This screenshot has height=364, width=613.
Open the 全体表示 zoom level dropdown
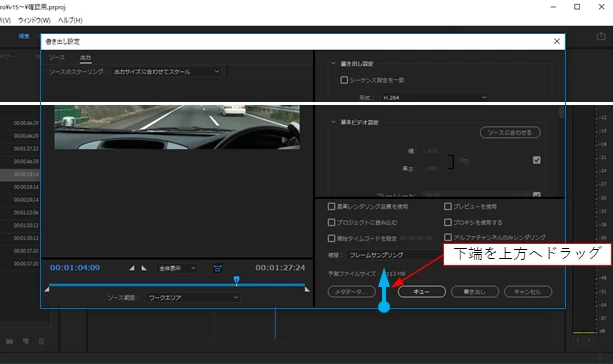pyautogui.click(x=177, y=268)
